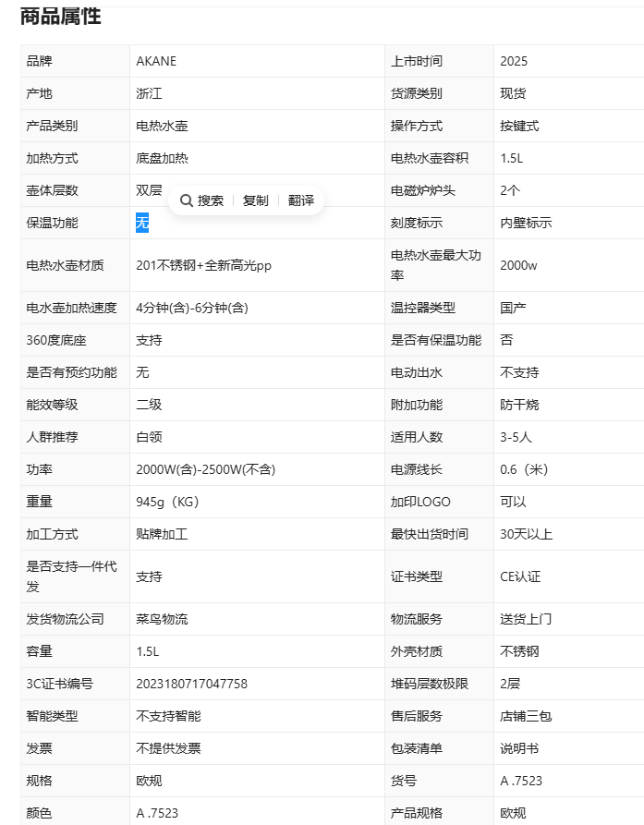Screen dimensions: 644x825
Task: Click the 店铺三包 after-sales service value
Action: tap(526, 716)
